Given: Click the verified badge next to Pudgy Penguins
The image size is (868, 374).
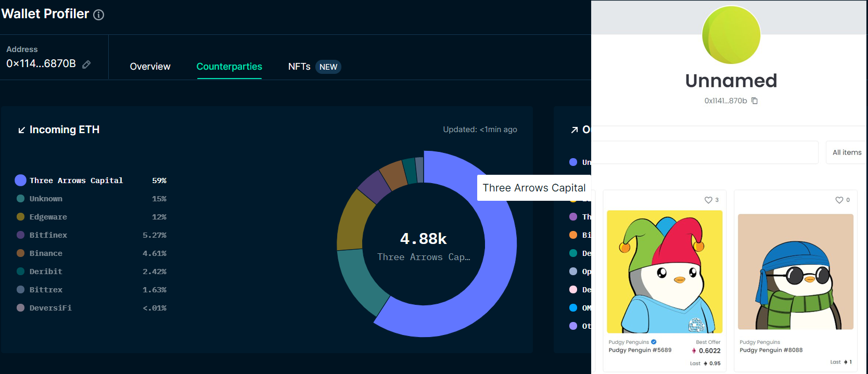Looking at the screenshot, I should tap(654, 342).
